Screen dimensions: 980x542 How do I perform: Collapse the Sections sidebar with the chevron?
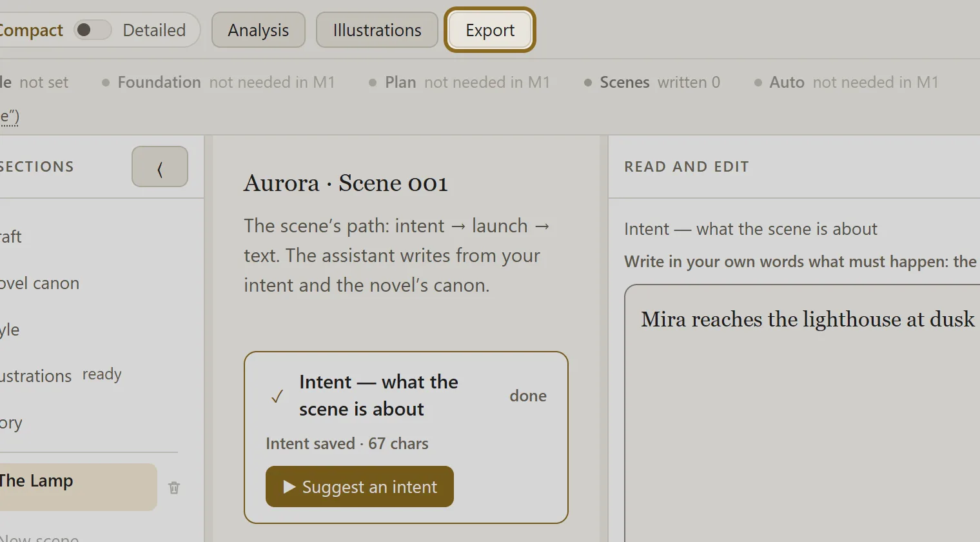(160, 166)
